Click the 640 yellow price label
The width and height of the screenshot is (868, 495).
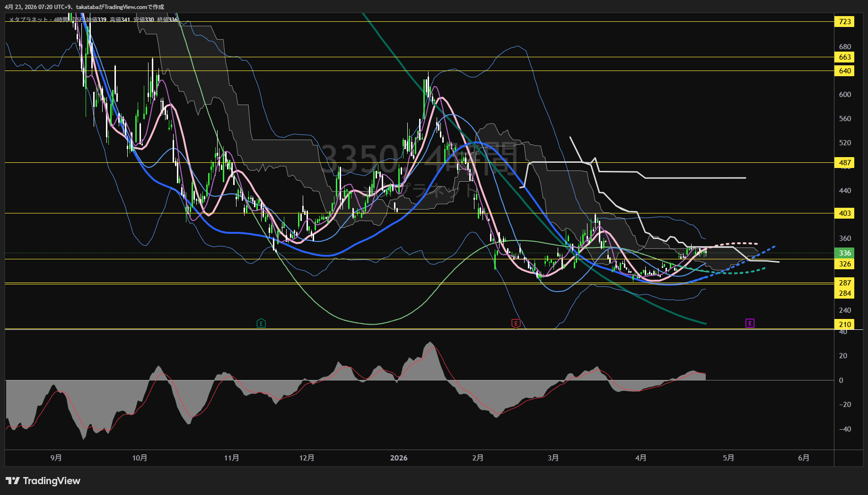845,71
